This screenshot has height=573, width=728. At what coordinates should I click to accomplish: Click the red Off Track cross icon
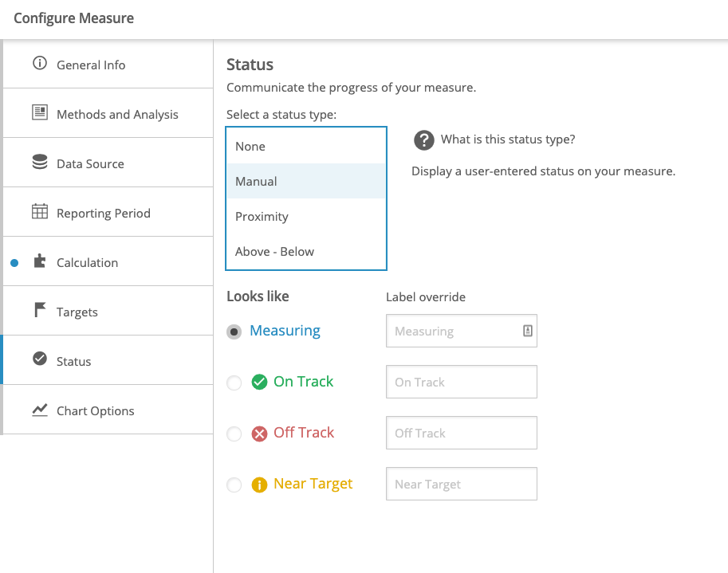[x=259, y=434]
